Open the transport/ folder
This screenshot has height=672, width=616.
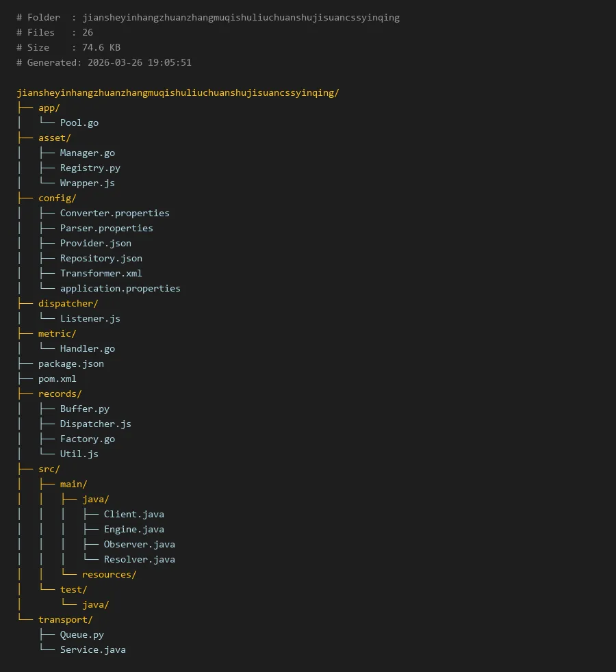pos(65,619)
